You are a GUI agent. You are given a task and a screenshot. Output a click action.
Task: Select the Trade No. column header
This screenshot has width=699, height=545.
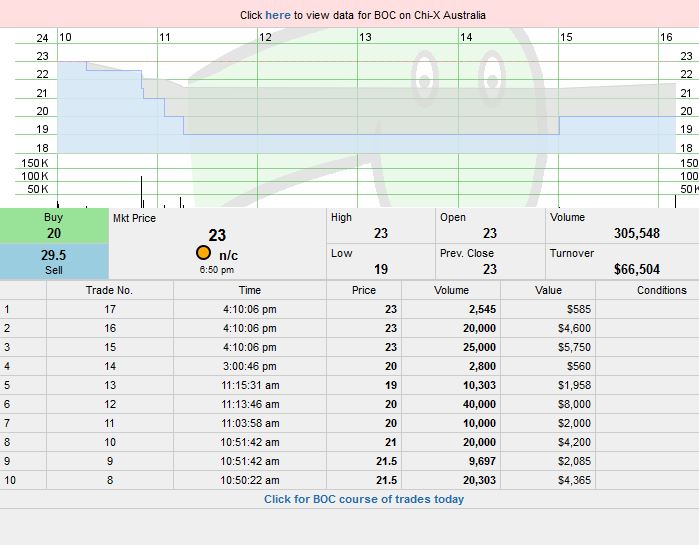click(110, 290)
